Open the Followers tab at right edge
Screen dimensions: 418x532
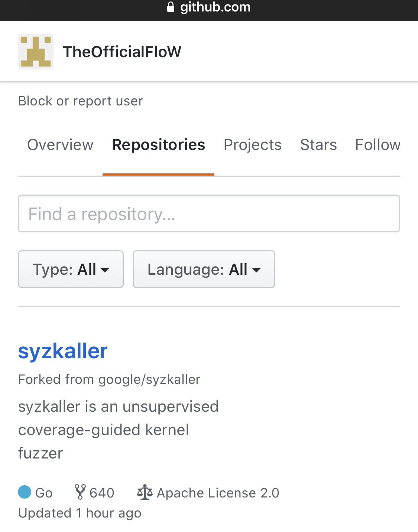pyautogui.click(x=378, y=145)
